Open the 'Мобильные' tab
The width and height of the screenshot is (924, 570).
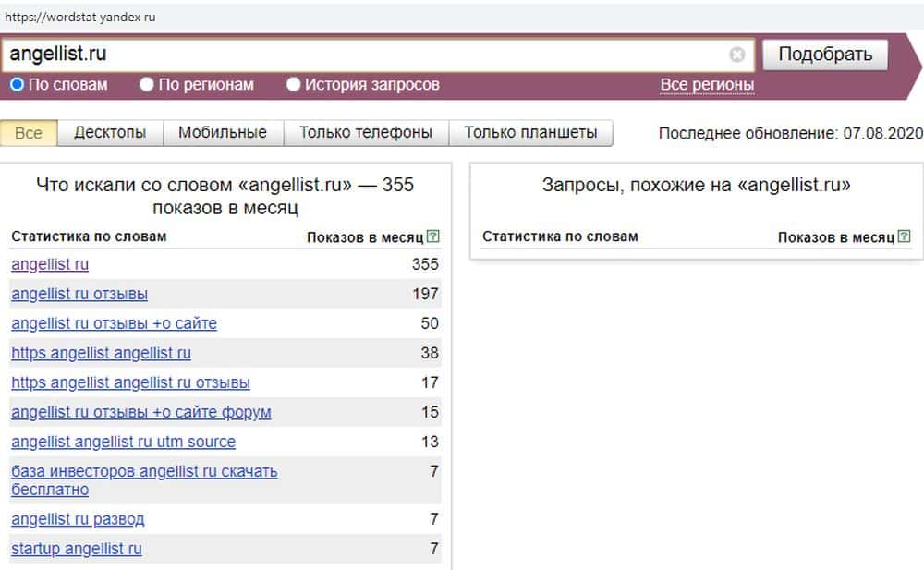tap(223, 132)
